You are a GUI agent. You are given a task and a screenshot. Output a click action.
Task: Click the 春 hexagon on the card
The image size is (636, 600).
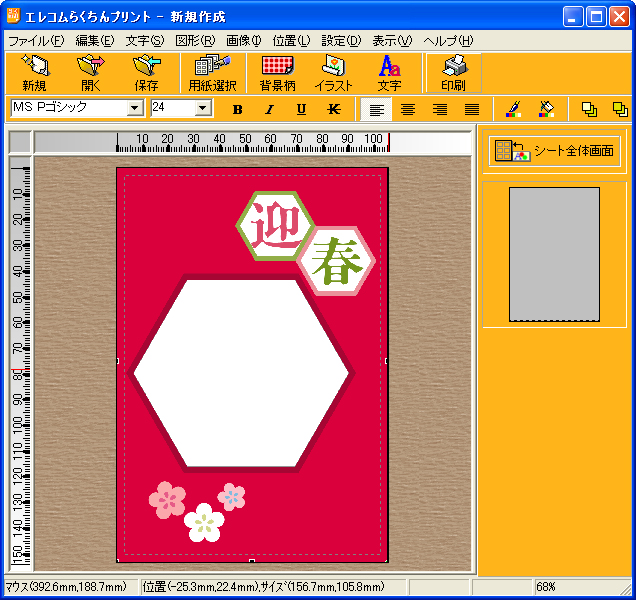[x=337, y=261]
